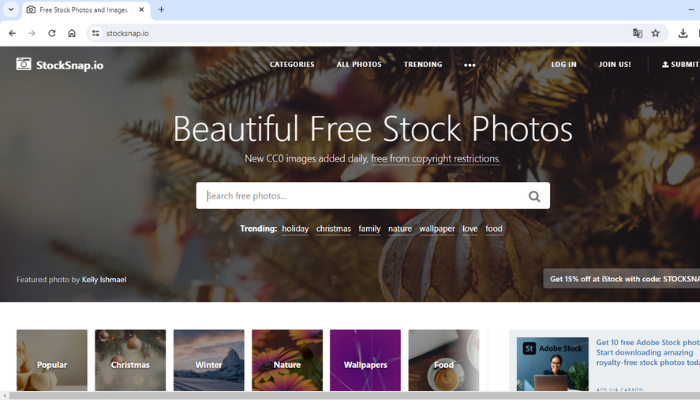700x400 pixels.
Task: Open site information icon in address bar
Action: (x=96, y=33)
